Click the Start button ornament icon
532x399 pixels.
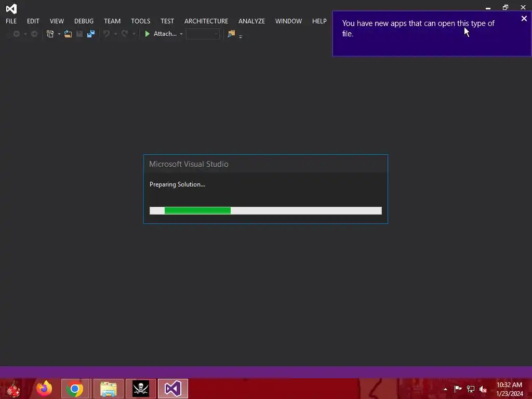(14, 389)
